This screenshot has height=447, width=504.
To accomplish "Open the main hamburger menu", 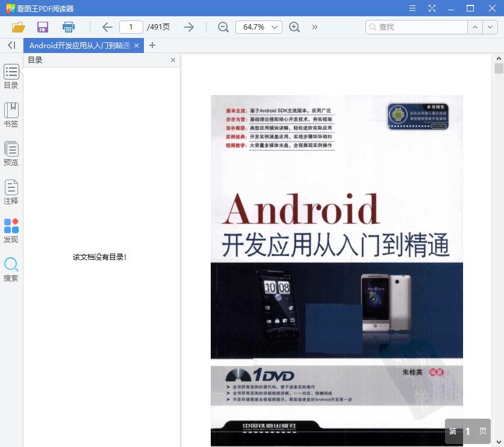I will [412, 8].
